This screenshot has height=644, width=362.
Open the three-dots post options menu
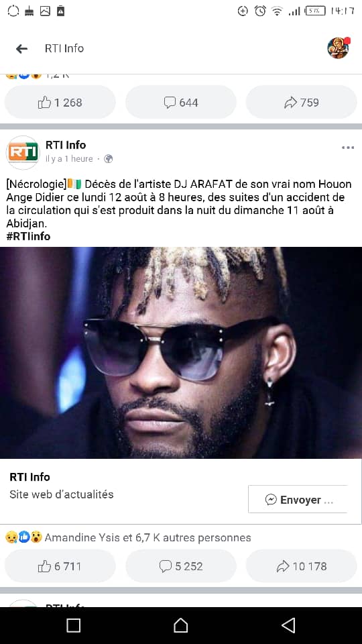[x=348, y=148]
